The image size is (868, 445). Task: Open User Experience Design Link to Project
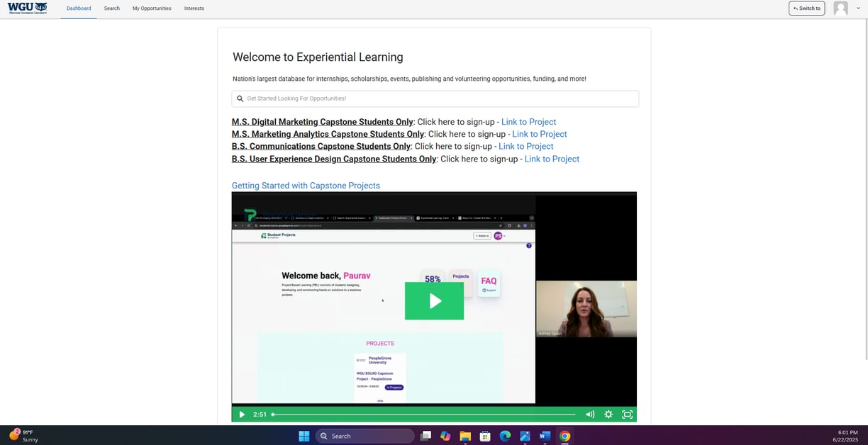coord(552,159)
